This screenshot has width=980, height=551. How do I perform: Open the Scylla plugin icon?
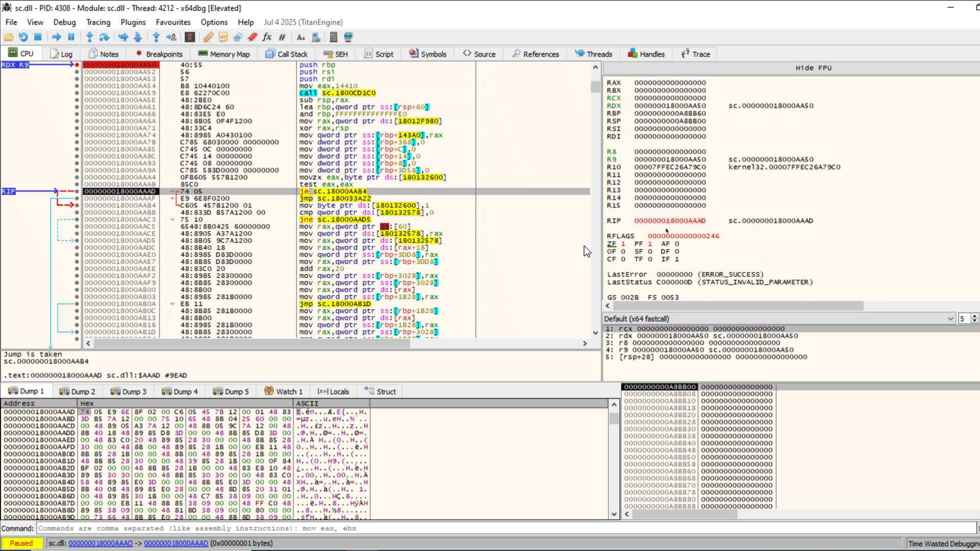(x=190, y=37)
